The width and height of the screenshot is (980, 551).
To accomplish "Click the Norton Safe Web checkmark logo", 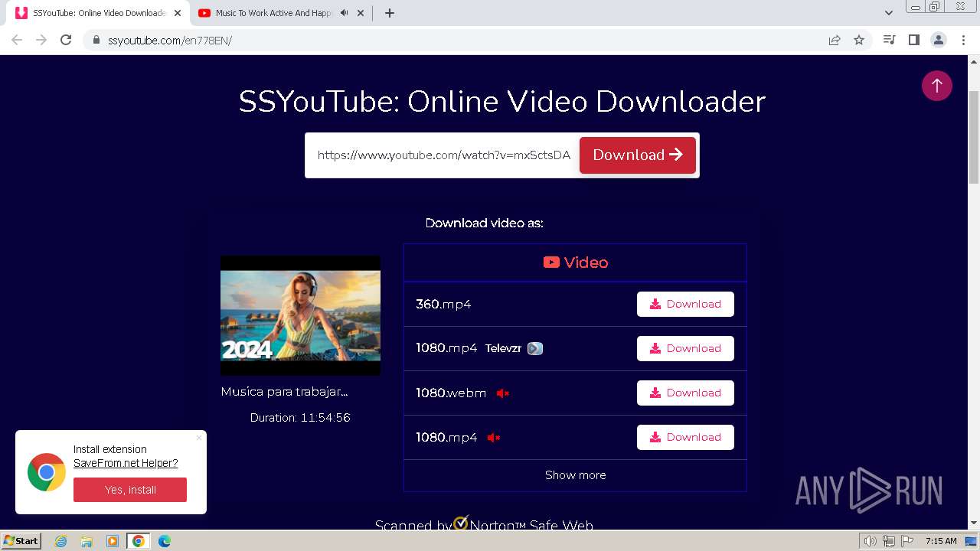I will (x=461, y=523).
